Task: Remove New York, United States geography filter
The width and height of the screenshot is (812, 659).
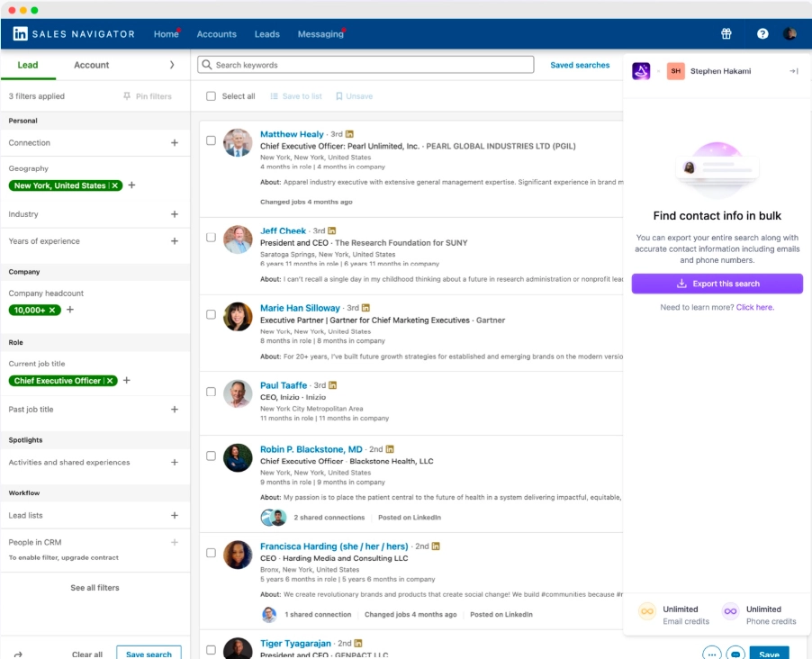Action: point(115,185)
